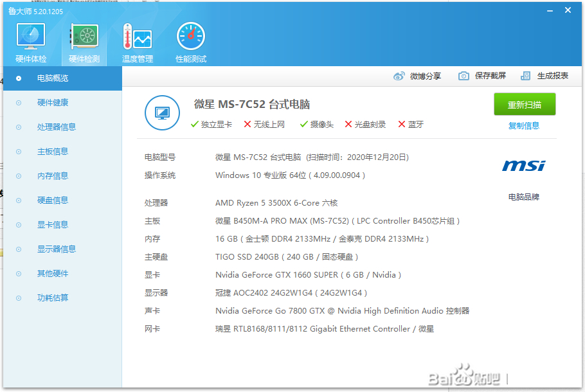Click the 微星 B450M-A PRO MAX value
This screenshot has width=585, height=392.
coord(337,221)
